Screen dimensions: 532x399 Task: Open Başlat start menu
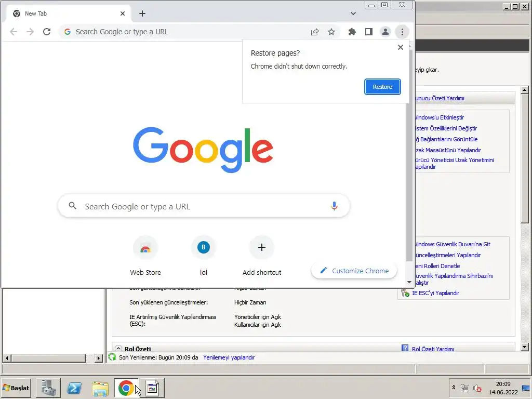click(x=16, y=388)
